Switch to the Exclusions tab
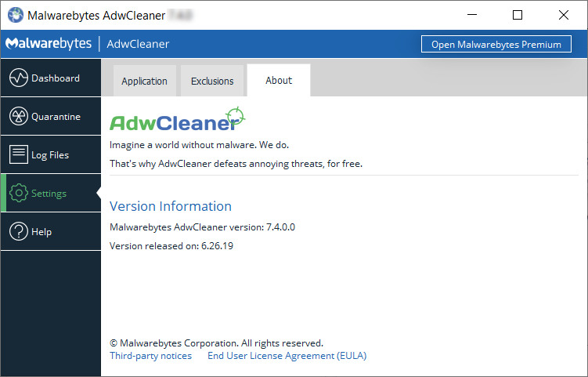Screen dimensions: 588x377 [212, 81]
